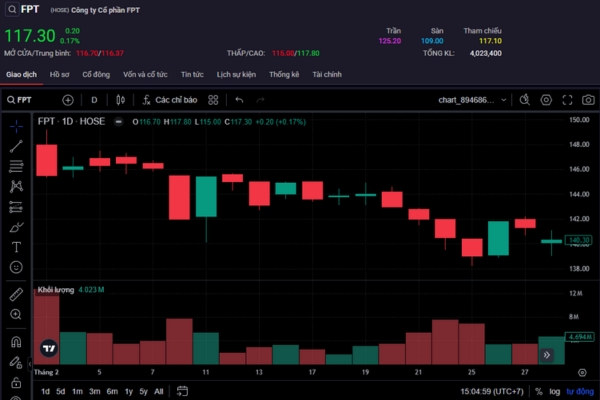
Task: Click the 140.30 price label on axis
Action: (x=579, y=240)
